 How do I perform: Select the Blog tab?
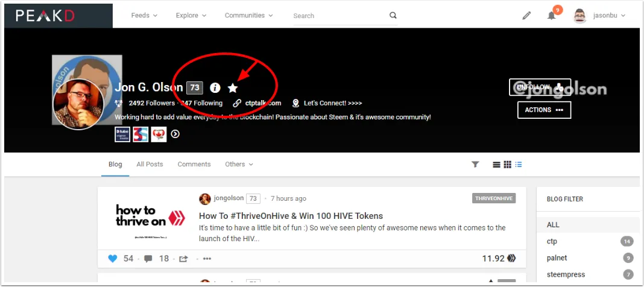pos(115,164)
